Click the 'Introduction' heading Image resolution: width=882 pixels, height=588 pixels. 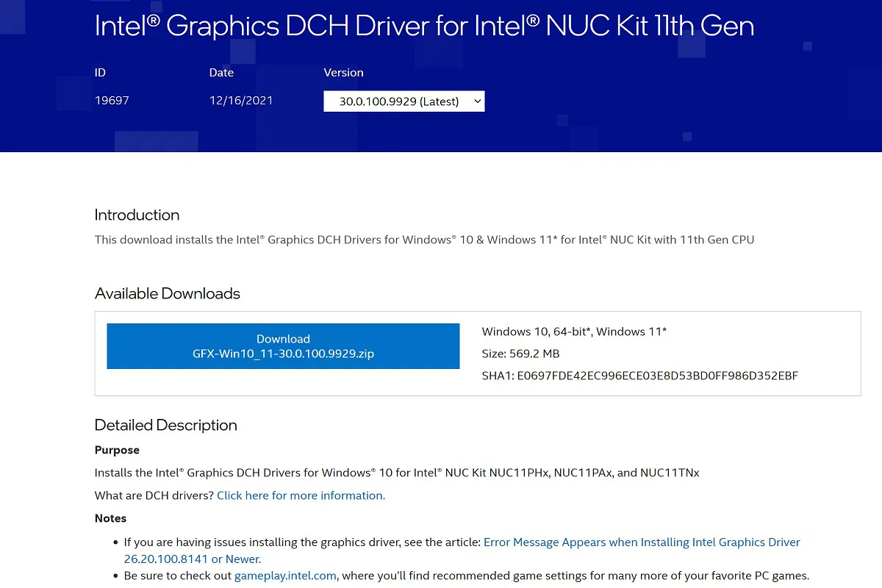point(137,215)
